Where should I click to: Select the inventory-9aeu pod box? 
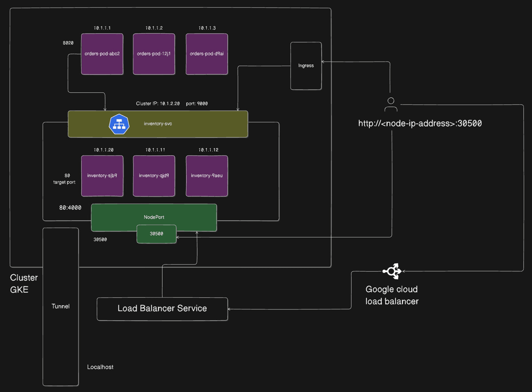coord(207,176)
